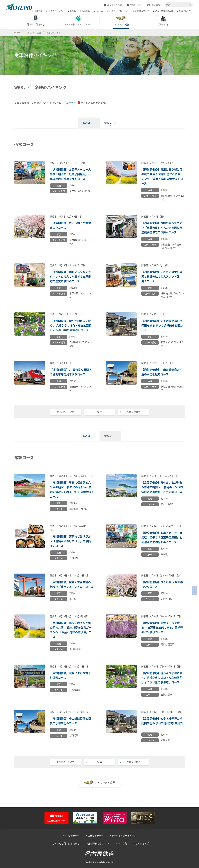This screenshot has width=199, height=868.
Task: Click thumbnail of 通常開催❺ retro tram
Action: pos(30,275)
